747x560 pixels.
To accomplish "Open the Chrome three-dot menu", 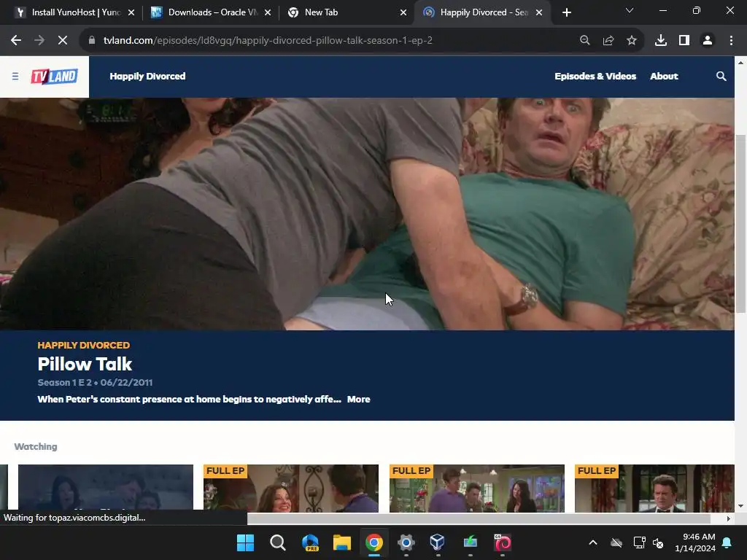I will [x=731, y=41].
